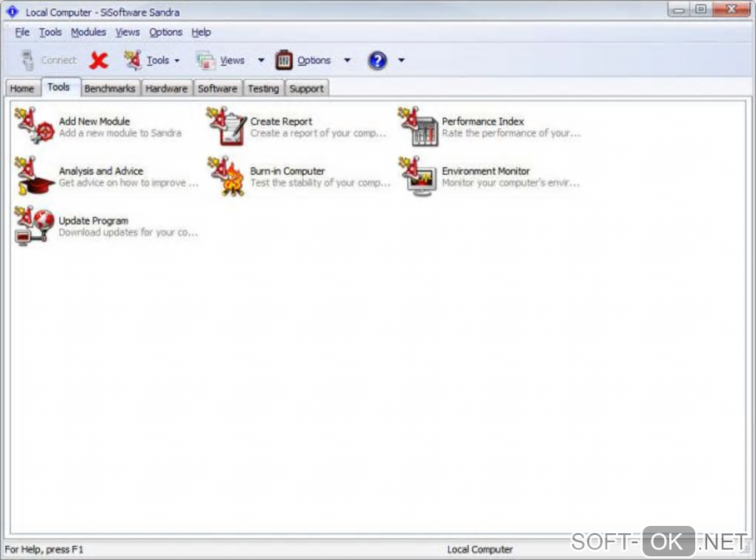Image resolution: width=756 pixels, height=560 pixels.
Task: Switch to the Software tab
Action: click(x=217, y=89)
